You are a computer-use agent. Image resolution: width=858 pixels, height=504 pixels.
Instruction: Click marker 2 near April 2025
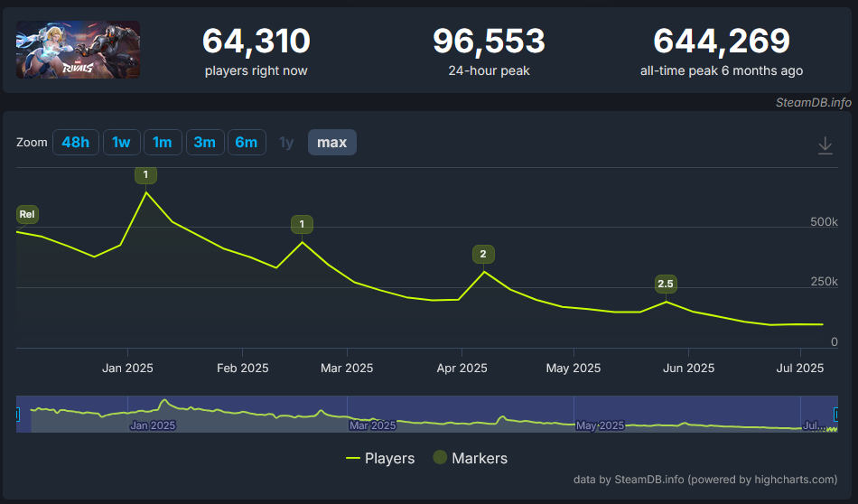[483, 254]
